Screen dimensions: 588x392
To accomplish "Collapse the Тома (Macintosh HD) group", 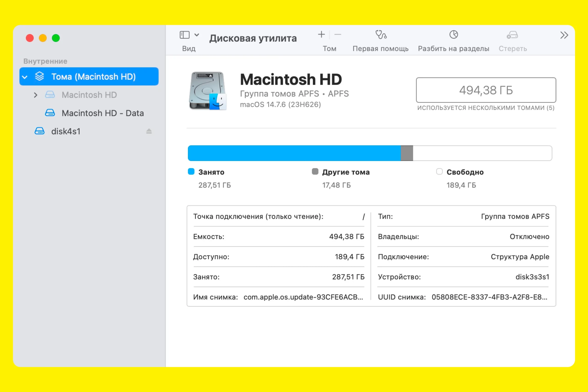I will (25, 77).
